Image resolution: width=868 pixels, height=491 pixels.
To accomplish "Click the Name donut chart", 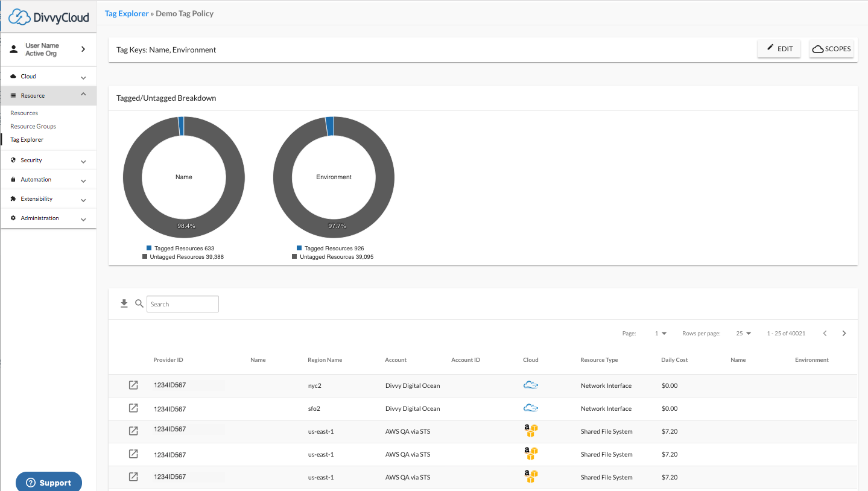I will coord(184,177).
